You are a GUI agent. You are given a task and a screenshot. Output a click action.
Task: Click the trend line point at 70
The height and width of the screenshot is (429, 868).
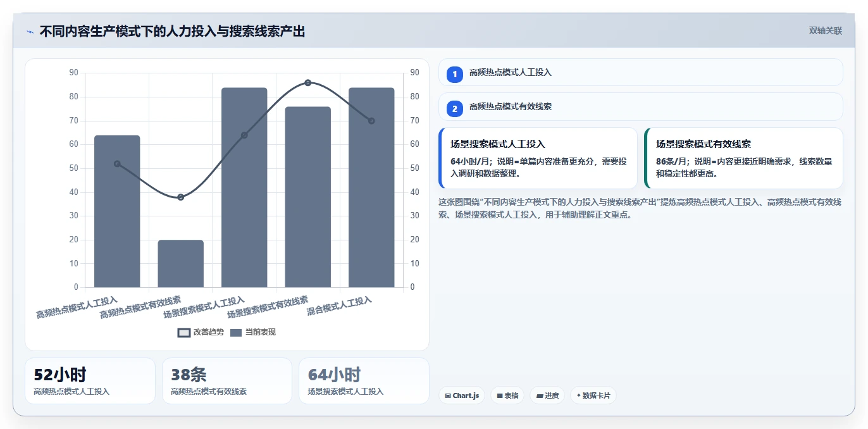[x=371, y=121]
